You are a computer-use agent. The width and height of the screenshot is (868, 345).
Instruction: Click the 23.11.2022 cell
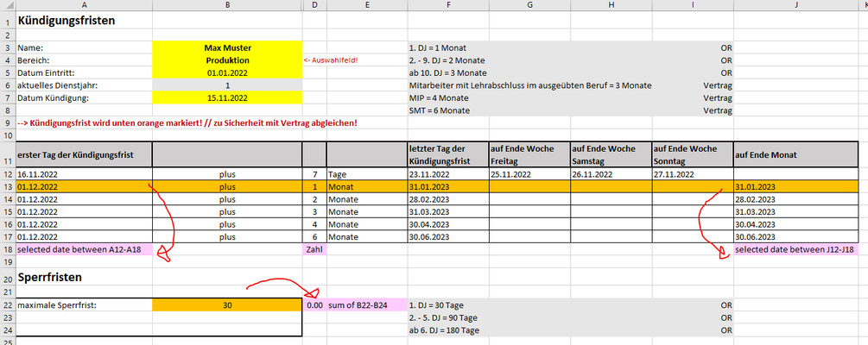448,173
